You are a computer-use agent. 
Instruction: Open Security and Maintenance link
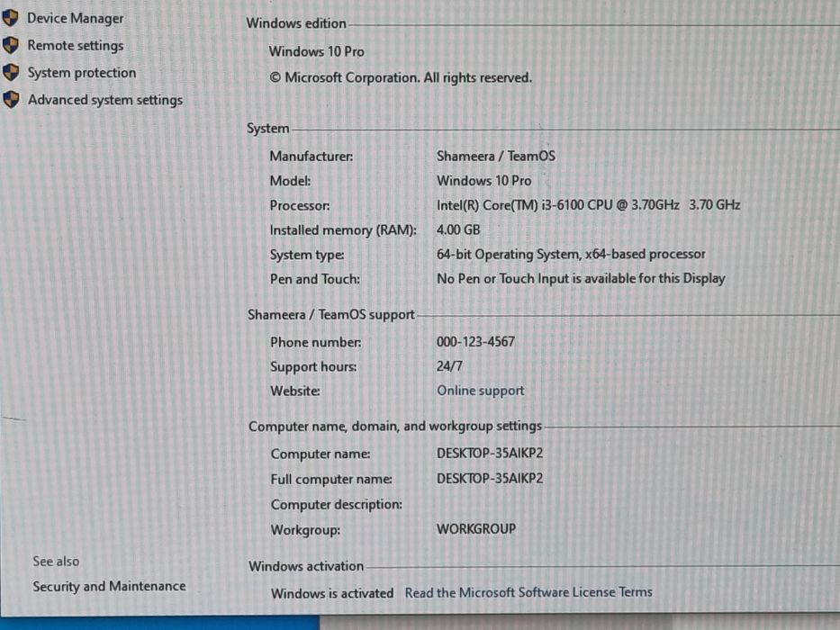109,586
